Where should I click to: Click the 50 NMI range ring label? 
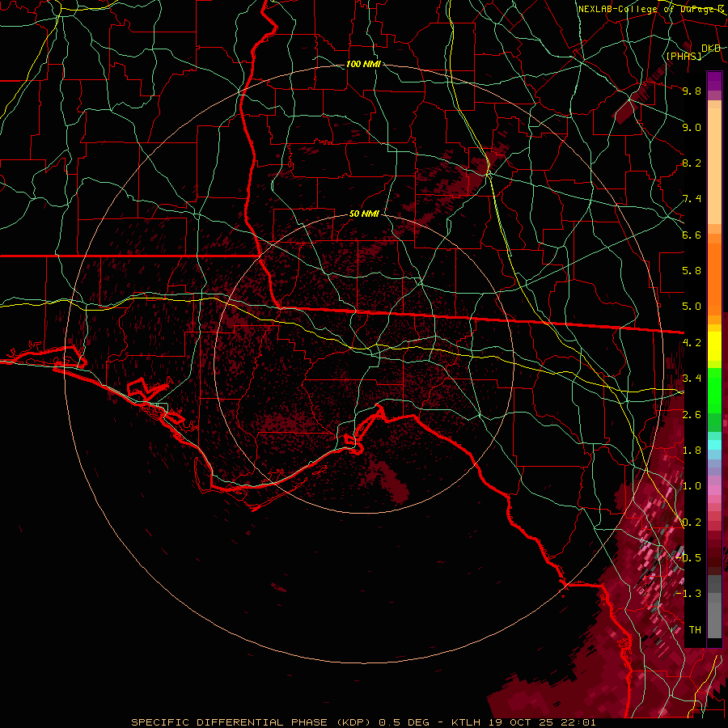point(364,214)
